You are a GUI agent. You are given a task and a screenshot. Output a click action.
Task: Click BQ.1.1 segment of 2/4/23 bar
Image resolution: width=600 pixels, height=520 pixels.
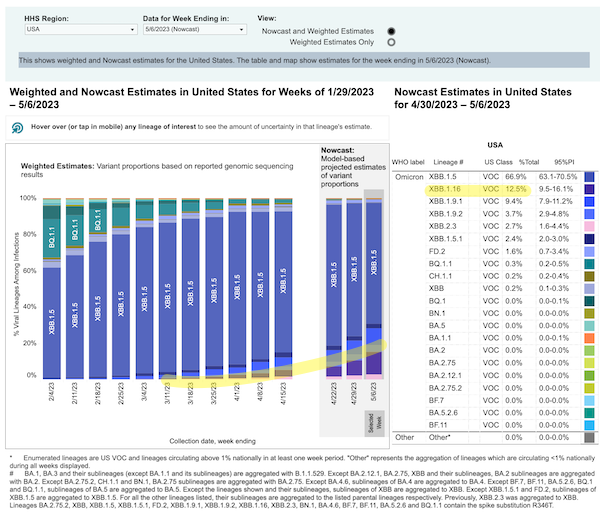click(52, 238)
